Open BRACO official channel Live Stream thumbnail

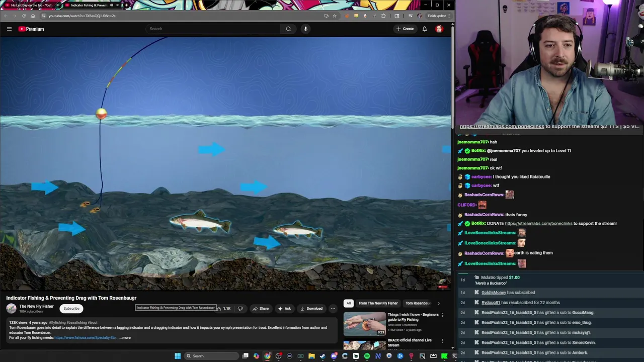(364, 344)
